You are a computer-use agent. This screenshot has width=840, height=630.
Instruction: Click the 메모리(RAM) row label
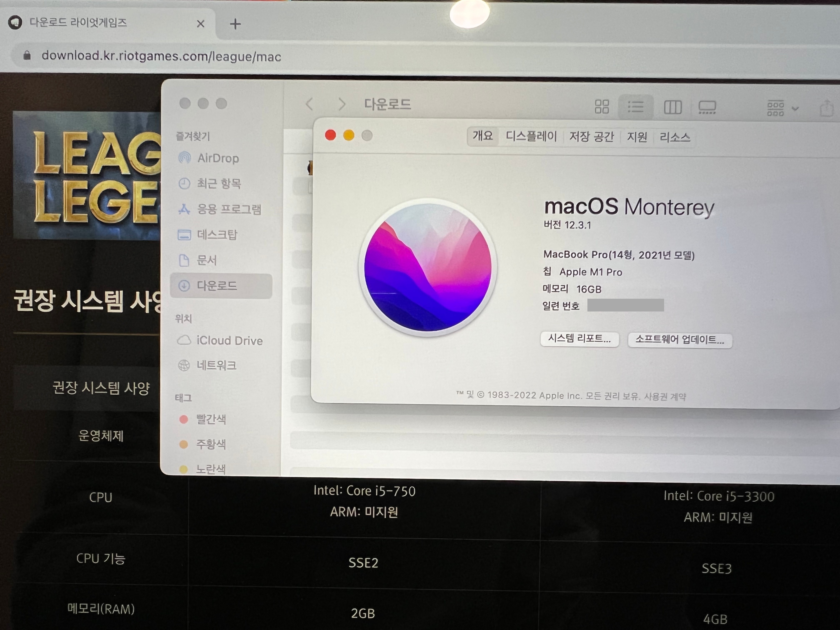pos(101,609)
